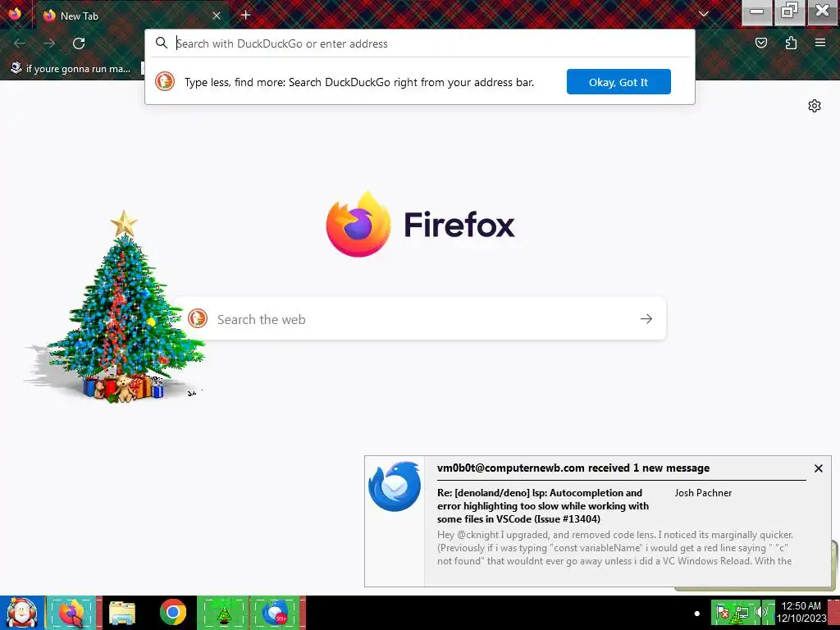Switch to Firefox in the taskbar

(x=71, y=613)
